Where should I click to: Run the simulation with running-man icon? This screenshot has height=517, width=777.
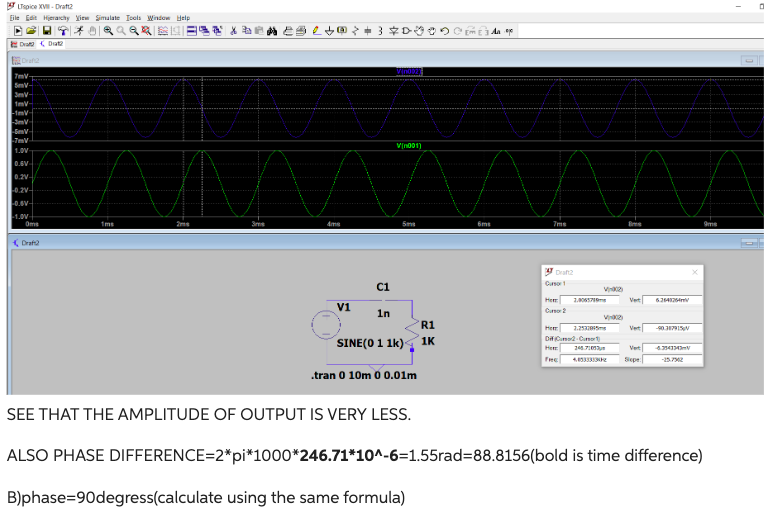point(79,31)
